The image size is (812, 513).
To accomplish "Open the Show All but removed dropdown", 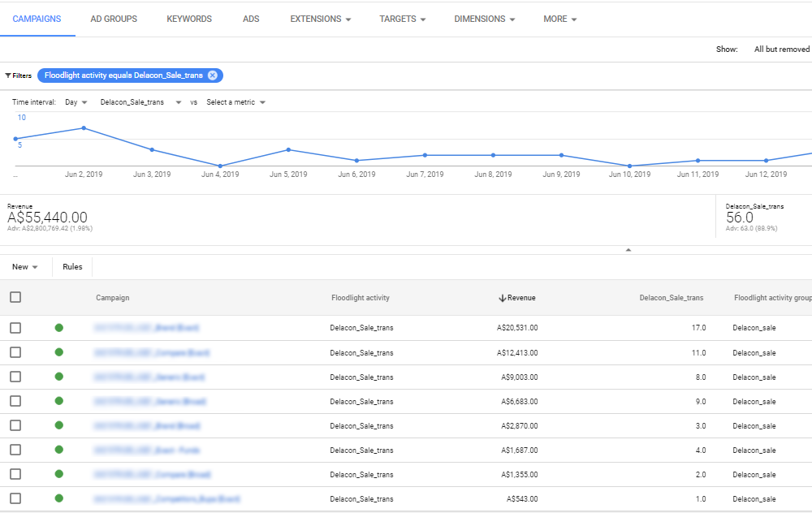I will 781,50.
